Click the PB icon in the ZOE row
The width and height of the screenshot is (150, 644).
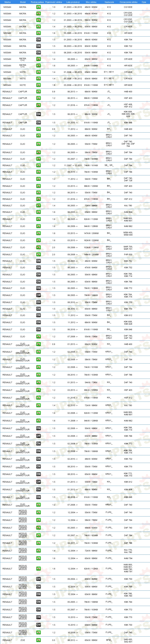click(x=38, y=640)
